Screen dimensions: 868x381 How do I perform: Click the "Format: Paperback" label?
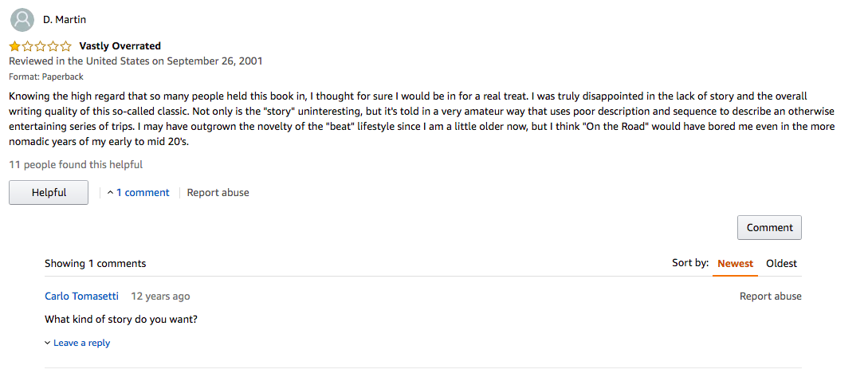point(46,77)
